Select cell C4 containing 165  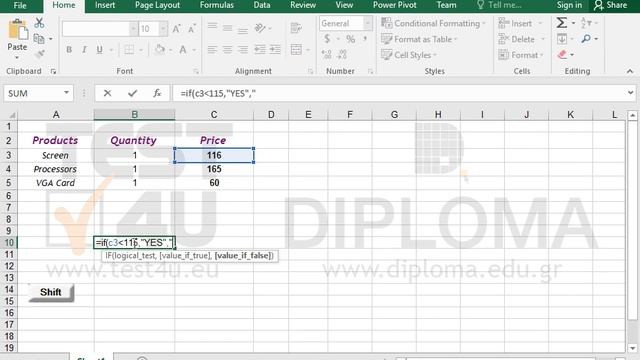point(214,169)
